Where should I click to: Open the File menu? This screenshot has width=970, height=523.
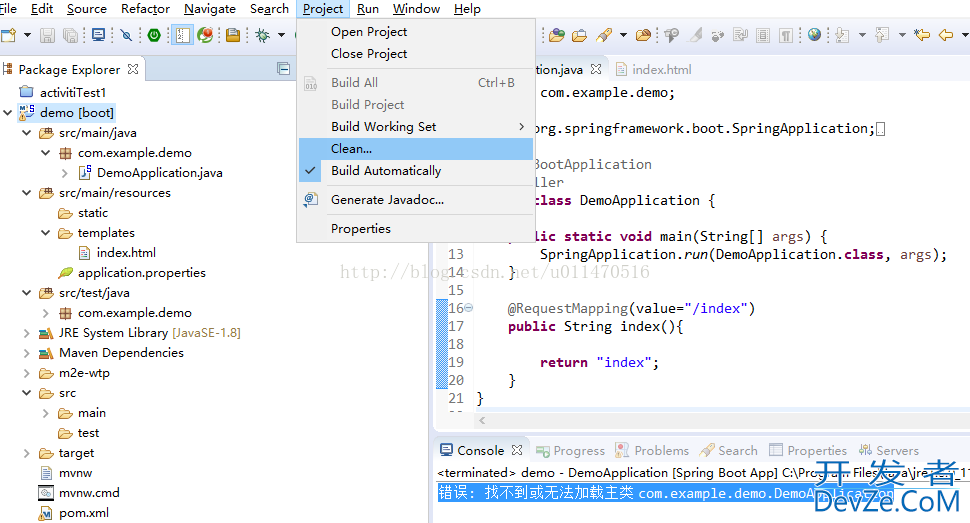[x=8, y=9]
